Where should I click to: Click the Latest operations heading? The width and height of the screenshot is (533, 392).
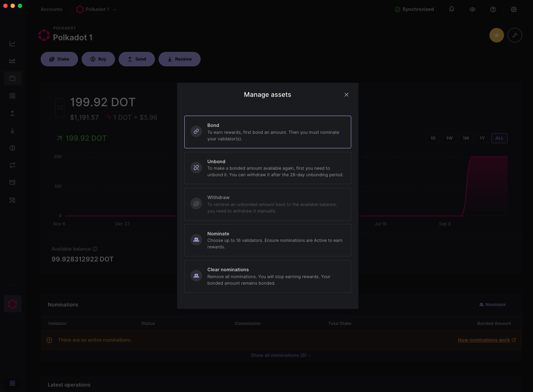(x=69, y=385)
